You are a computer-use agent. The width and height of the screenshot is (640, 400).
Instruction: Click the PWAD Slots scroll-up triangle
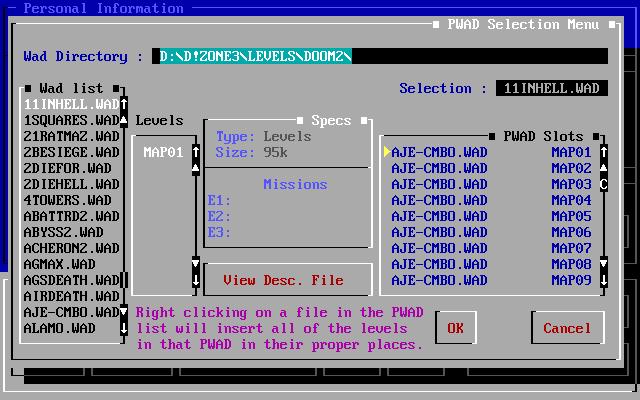pyautogui.click(x=604, y=168)
